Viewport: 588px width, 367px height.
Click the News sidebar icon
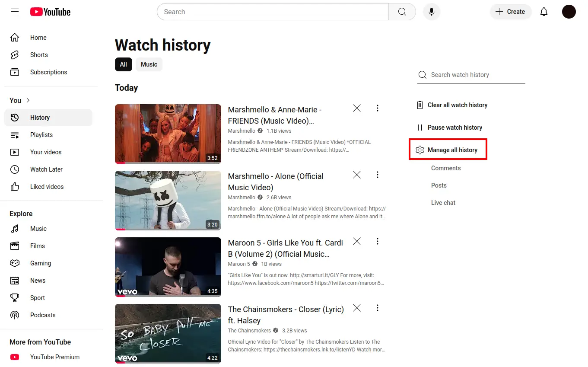coord(15,281)
